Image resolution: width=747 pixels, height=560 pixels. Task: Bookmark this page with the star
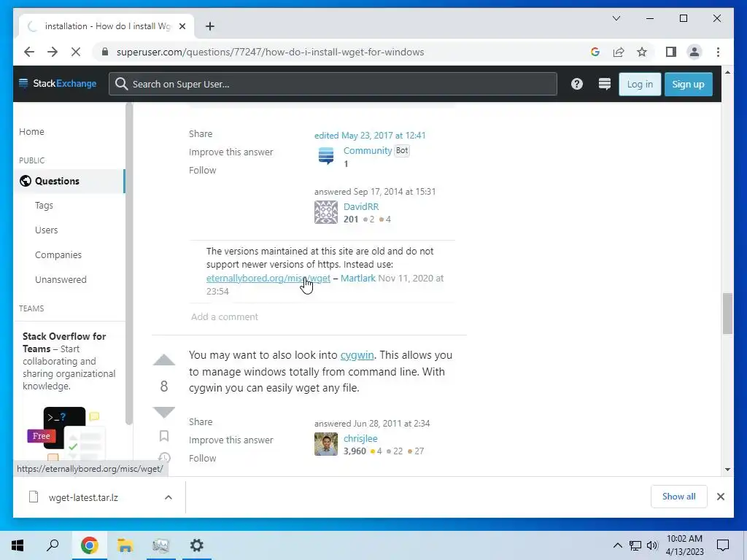pos(642,52)
